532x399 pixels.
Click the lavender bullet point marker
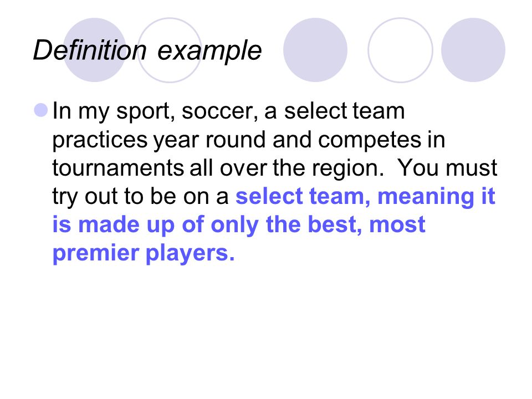point(41,110)
